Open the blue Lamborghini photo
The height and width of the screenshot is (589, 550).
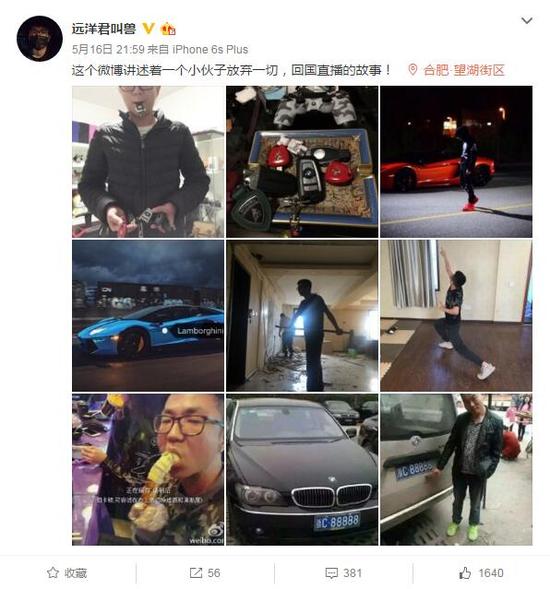pyautogui.click(x=148, y=316)
